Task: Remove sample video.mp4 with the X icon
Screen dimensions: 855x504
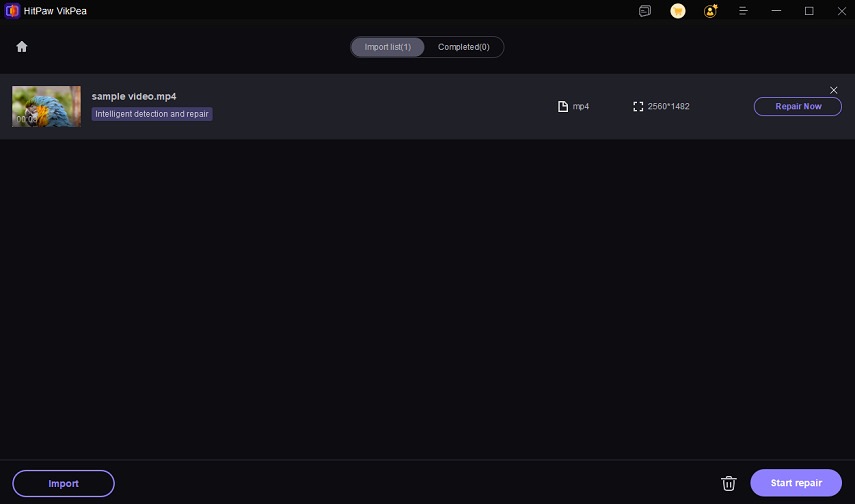Action: 834,90
